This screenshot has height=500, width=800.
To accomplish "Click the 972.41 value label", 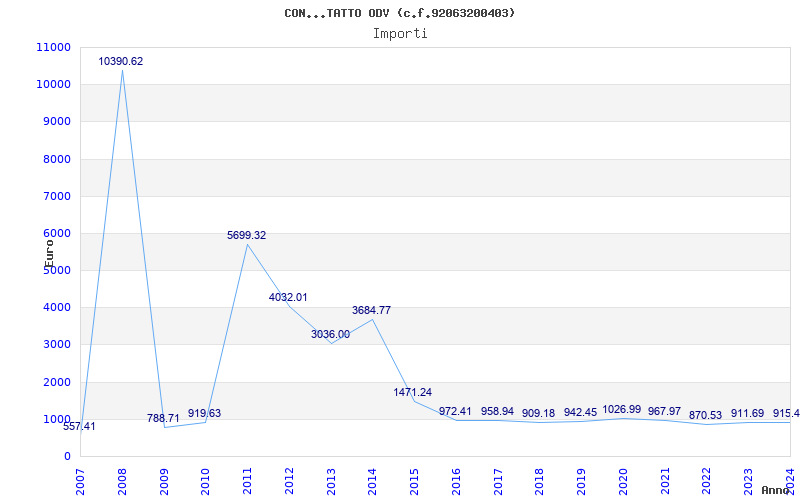I will (x=455, y=411).
